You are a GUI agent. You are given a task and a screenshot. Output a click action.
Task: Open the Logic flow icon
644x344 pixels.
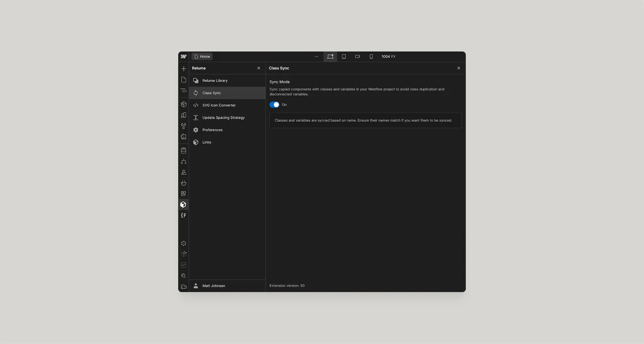point(184,161)
